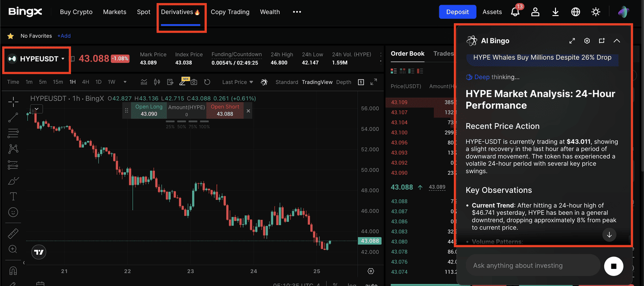Open the Buy Crypto menu
Image resolution: width=644 pixels, height=286 pixels.
[76, 12]
